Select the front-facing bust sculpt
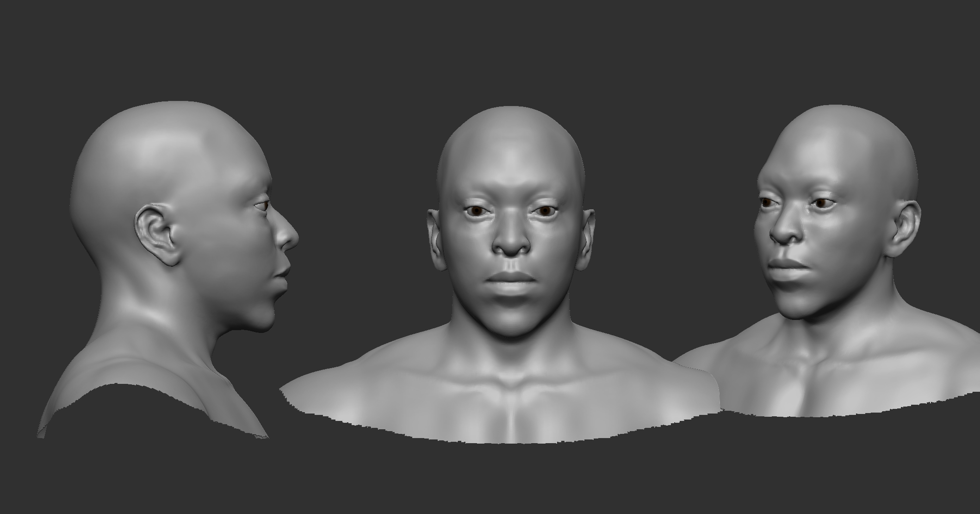The image size is (980, 514). pos(501,275)
